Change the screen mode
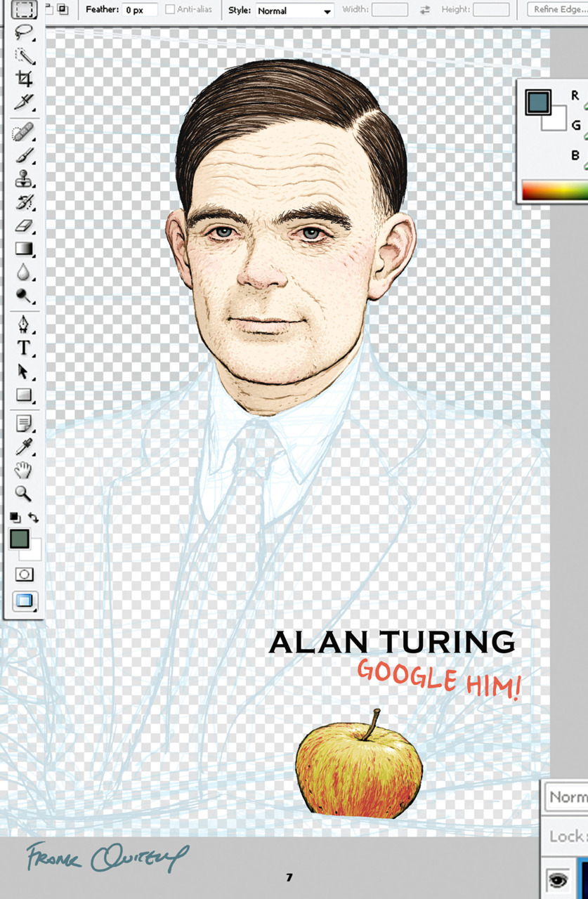Image resolution: width=588 pixels, height=899 pixels. (x=25, y=601)
